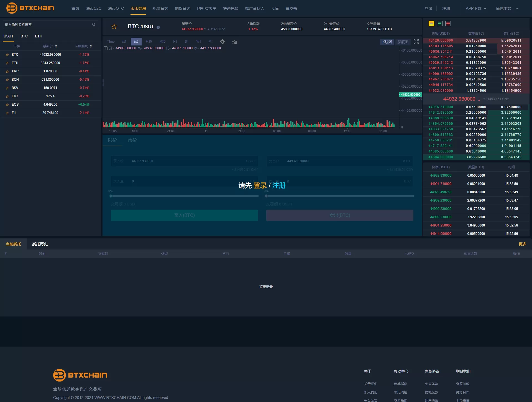Switch to the 委托历史 tab
The height and width of the screenshot is (402, 532).
(40, 244)
